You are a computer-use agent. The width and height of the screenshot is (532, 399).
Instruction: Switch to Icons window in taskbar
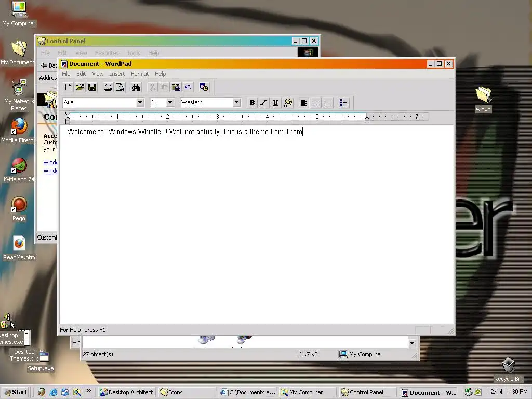pyautogui.click(x=187, y=392)
